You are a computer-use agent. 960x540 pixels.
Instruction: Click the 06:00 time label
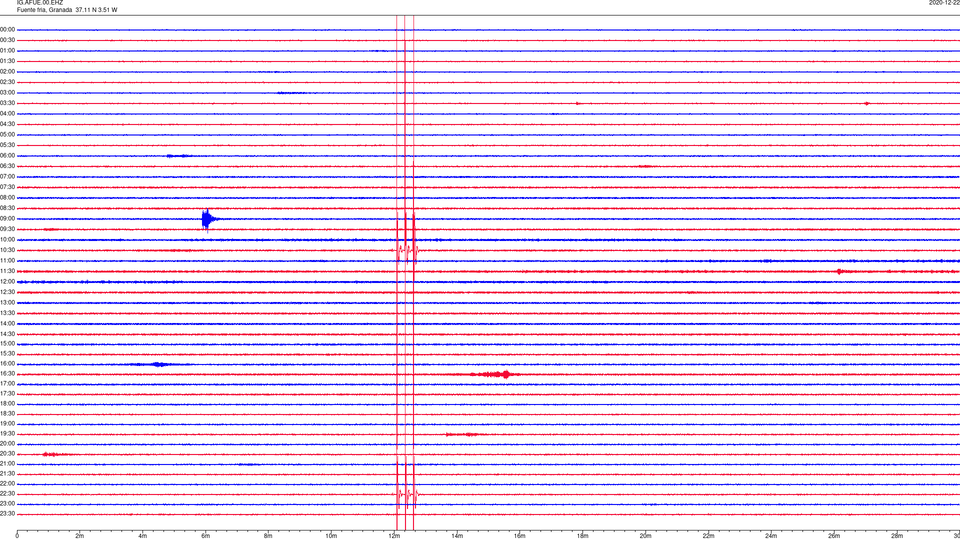tap(7, 156)
